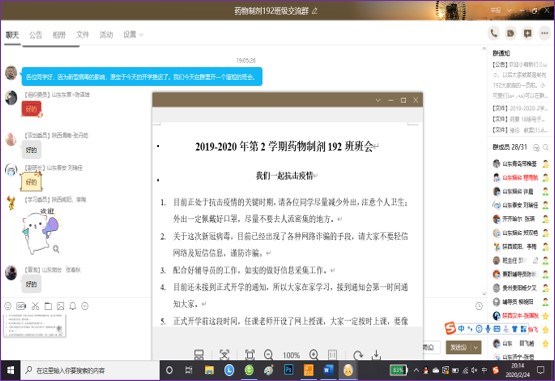The image size is (555, 381).
Task: Open File Explorer from the taskbar
Action: tap(209, 370)
